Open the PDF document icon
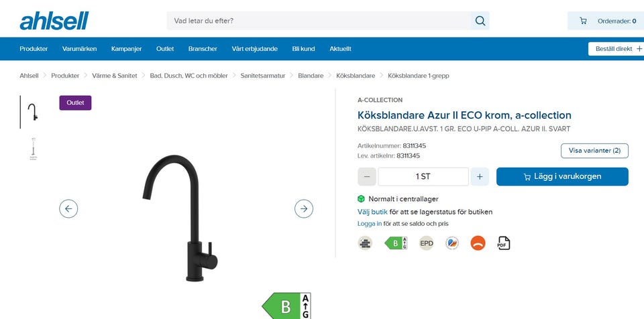 pos(504,243)
